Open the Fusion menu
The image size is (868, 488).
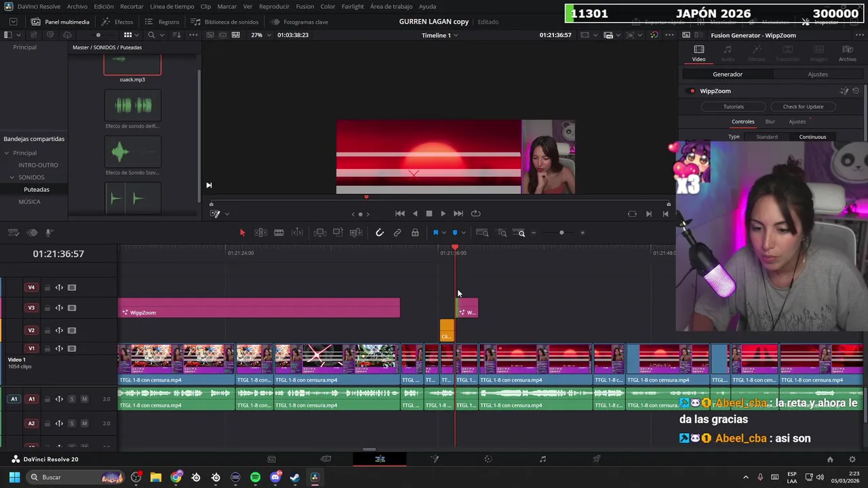pyautogui.click(x=304, y=6)
